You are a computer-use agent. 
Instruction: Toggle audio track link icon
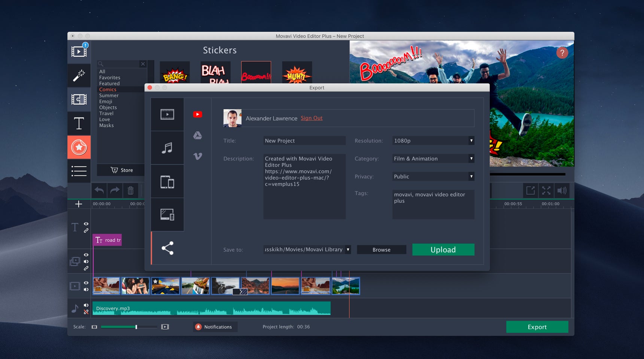86,312
